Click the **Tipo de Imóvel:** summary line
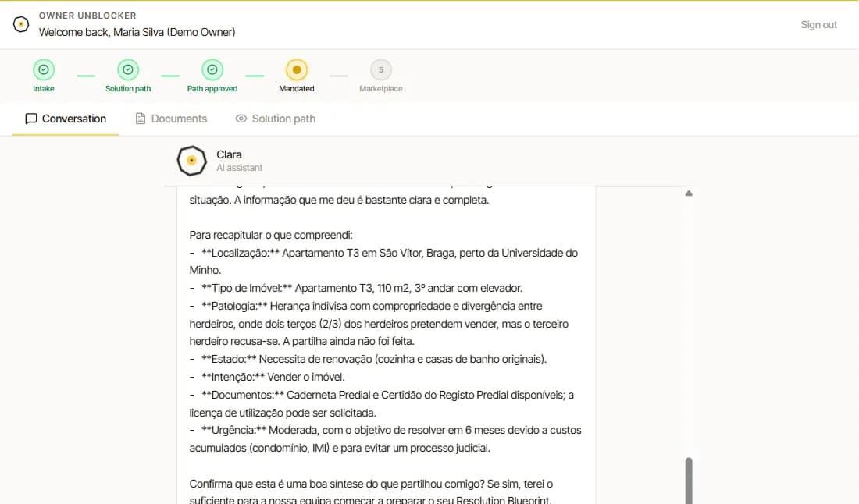This screenshot has height=504, width=859. click(x=356, y=289)
